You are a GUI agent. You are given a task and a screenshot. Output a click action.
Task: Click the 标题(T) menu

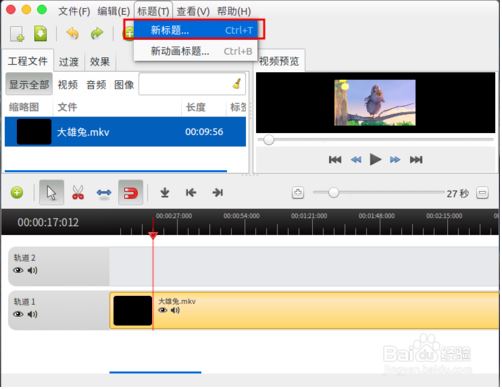tap(153, 11)
